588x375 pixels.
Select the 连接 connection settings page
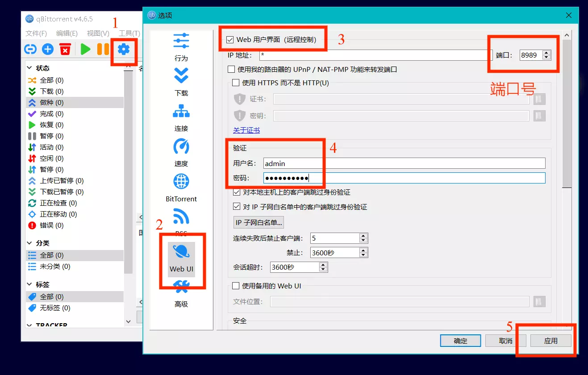[x=181, y=118]
